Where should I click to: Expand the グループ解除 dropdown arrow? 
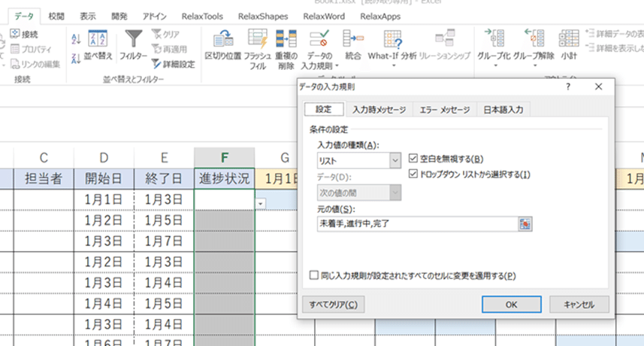[535, 65]
